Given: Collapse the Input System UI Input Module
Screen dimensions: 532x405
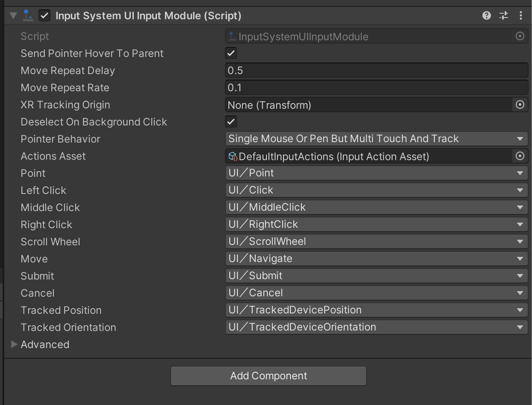Looking at the screenshot, I should pos(13,15).
